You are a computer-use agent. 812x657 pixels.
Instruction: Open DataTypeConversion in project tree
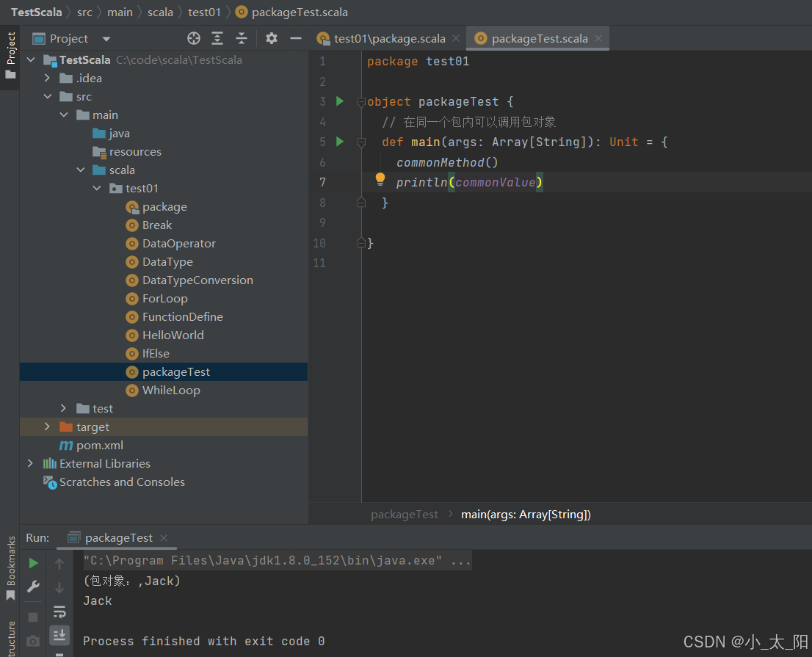[189, 280]
